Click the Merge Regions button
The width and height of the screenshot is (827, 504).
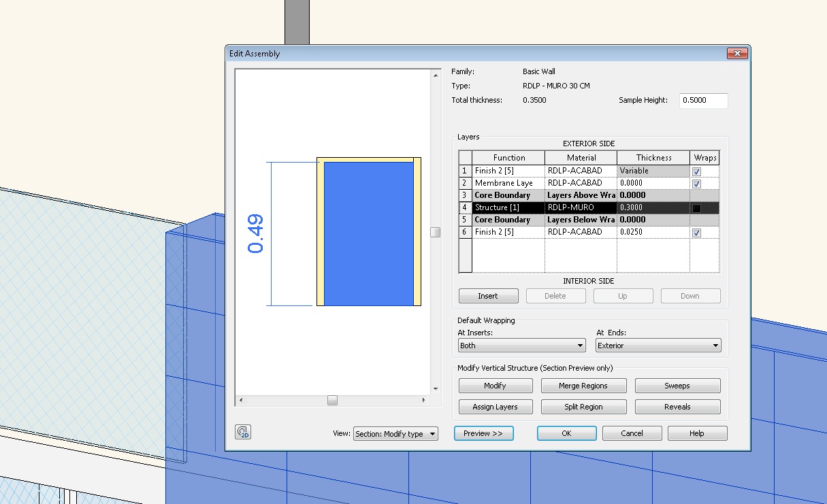[x=583, y=386]
